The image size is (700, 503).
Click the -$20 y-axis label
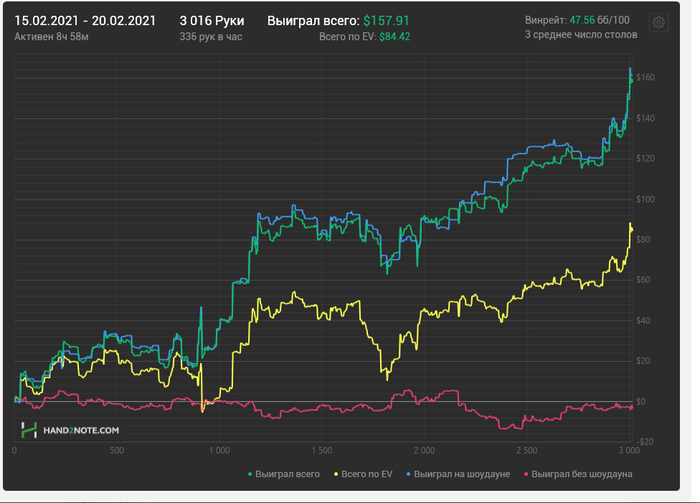click(x=644, y=442)
